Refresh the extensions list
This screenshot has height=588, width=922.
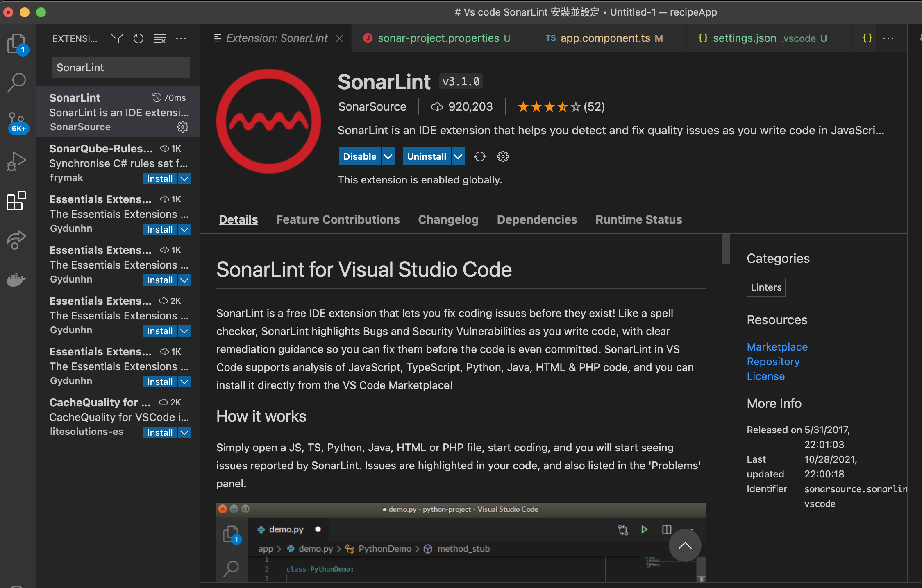pyautogui.click(x=139, y=38)
